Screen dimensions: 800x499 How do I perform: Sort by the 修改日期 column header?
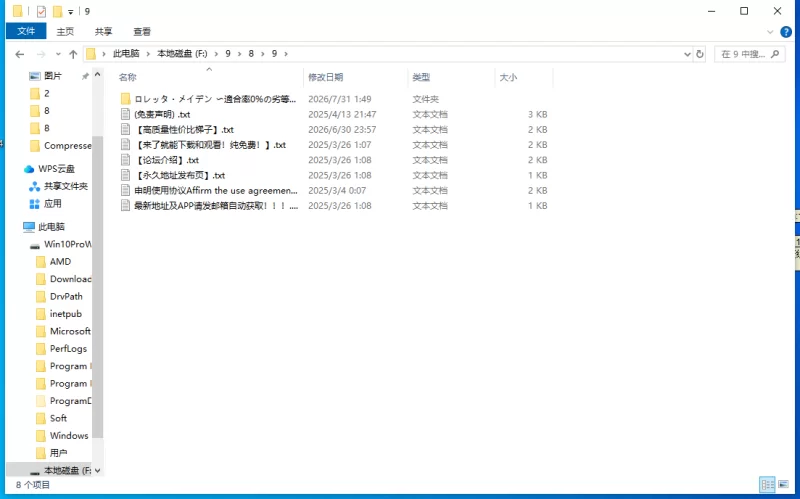pos(326,77)
